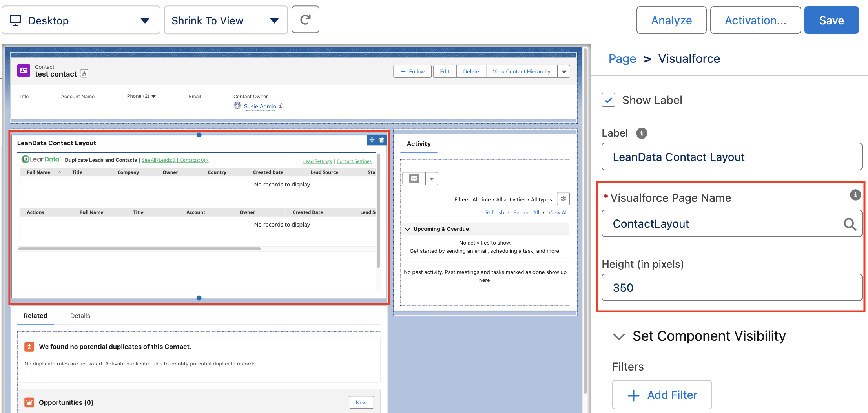Delete the LeanData Contact Layout component
The height and width of the screenshot is (413, 868).
(381, 140)
